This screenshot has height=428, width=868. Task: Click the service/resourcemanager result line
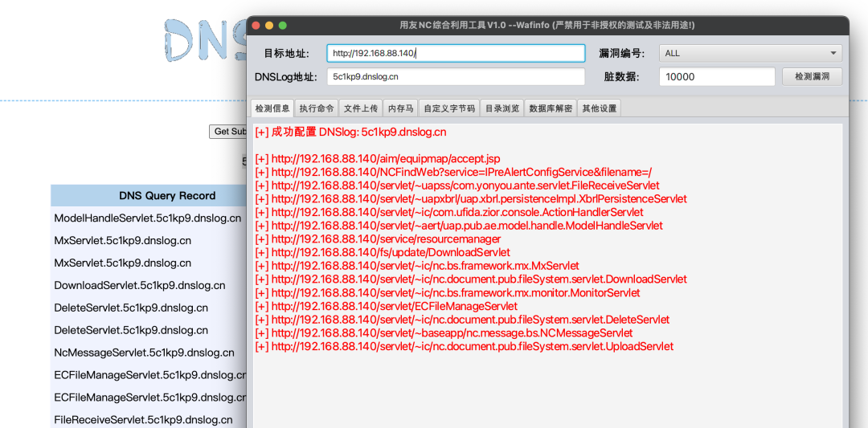pyautogui.click(x=378, y=238)
